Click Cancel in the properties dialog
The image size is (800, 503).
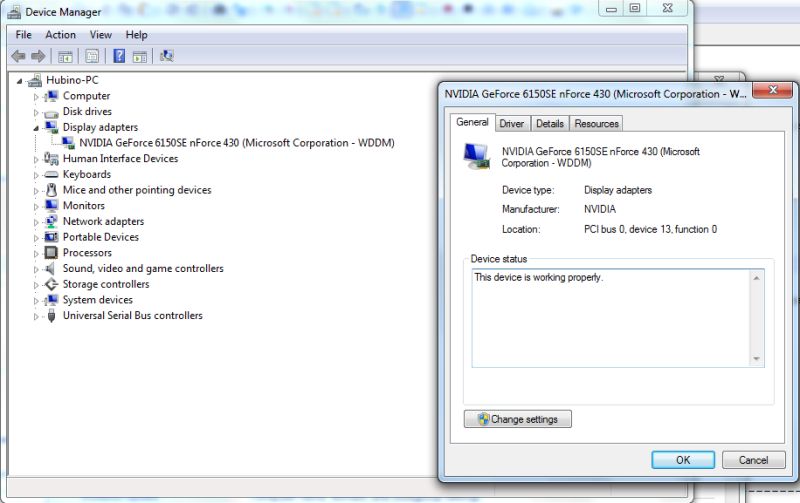tap(753, 460)
